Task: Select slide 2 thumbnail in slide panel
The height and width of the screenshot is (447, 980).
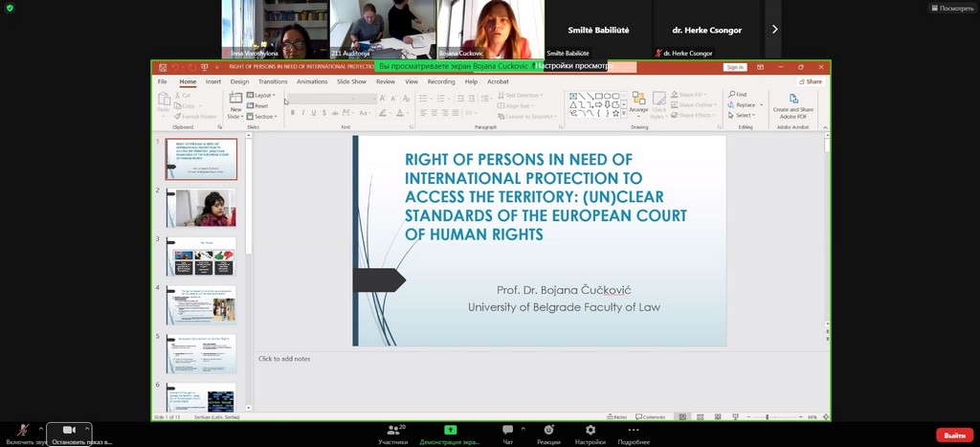Action: [200, 207]
